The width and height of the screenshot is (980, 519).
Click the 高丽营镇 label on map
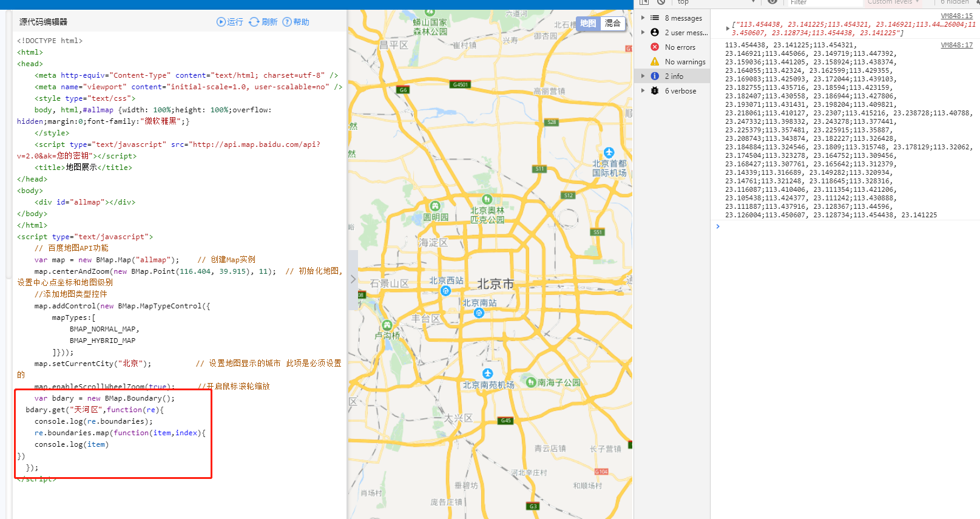click(549, 91)
